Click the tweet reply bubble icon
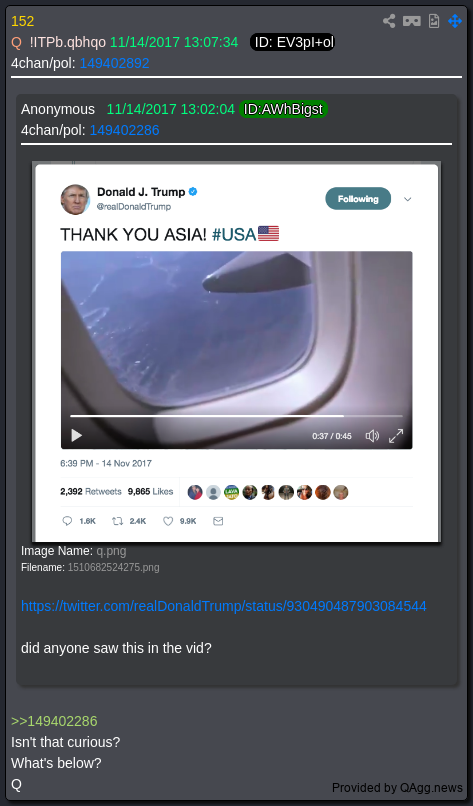Image resolution: width=473 pixels, height=806 pixels. click(67, 521)
